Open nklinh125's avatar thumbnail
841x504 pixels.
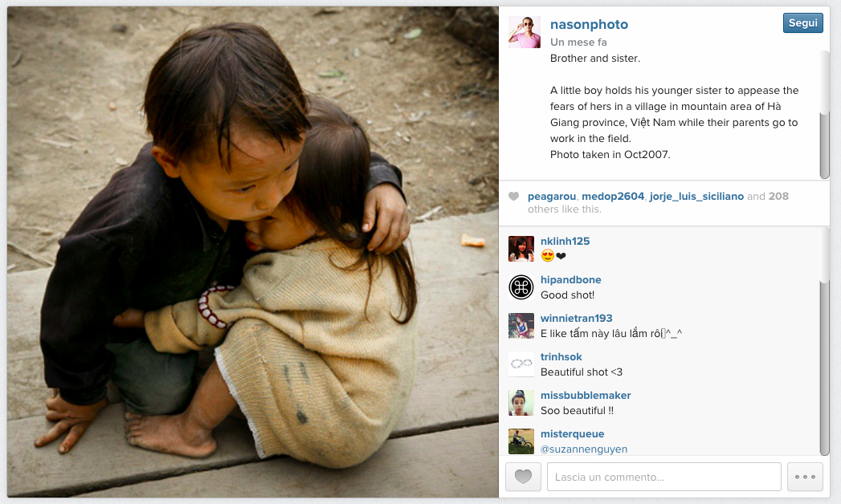pos(521,249)
